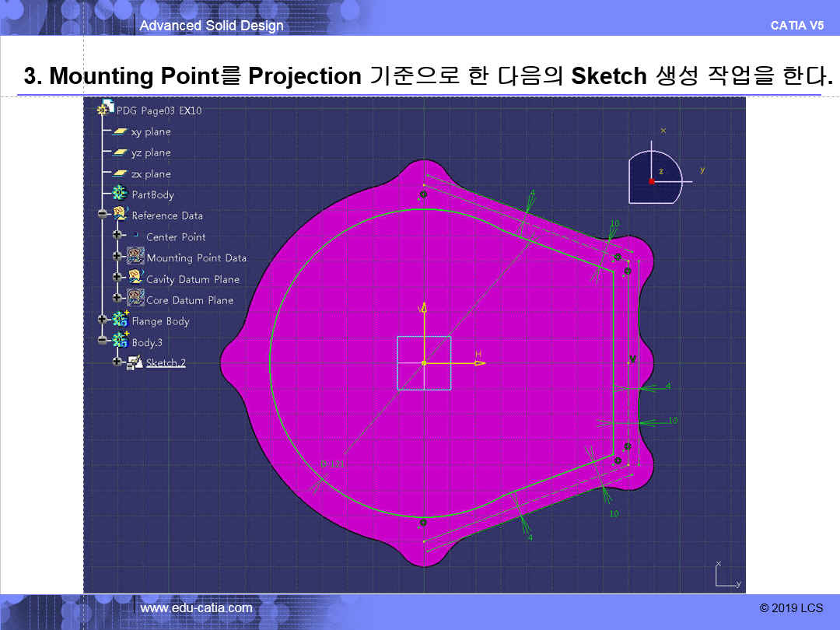The height and width of the screenshot is (630, 840).
Task: Expand the Core Datum Plane node
Action: coord(117,299)
